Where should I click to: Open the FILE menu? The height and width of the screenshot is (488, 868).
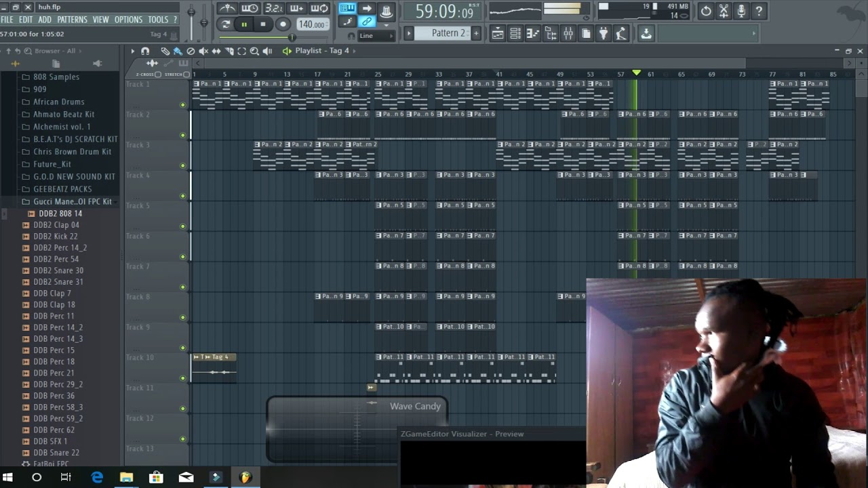(x=7, y=20)
